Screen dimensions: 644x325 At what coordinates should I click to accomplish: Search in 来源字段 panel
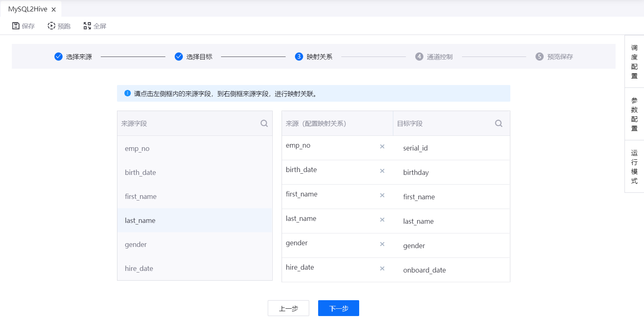pos(264,123)
